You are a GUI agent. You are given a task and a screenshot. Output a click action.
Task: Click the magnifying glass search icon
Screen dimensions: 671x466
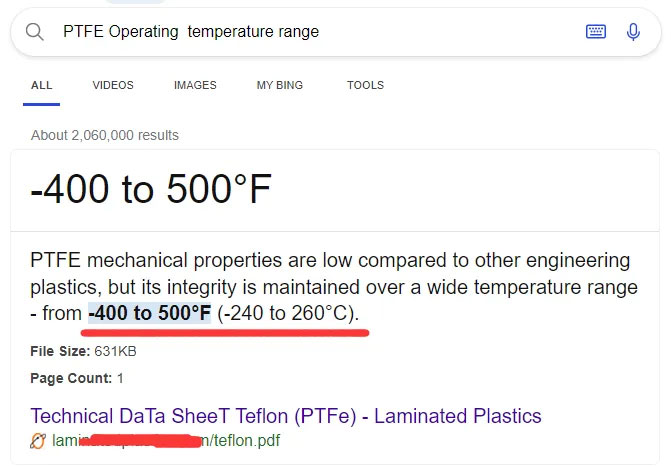click(35, 32)
